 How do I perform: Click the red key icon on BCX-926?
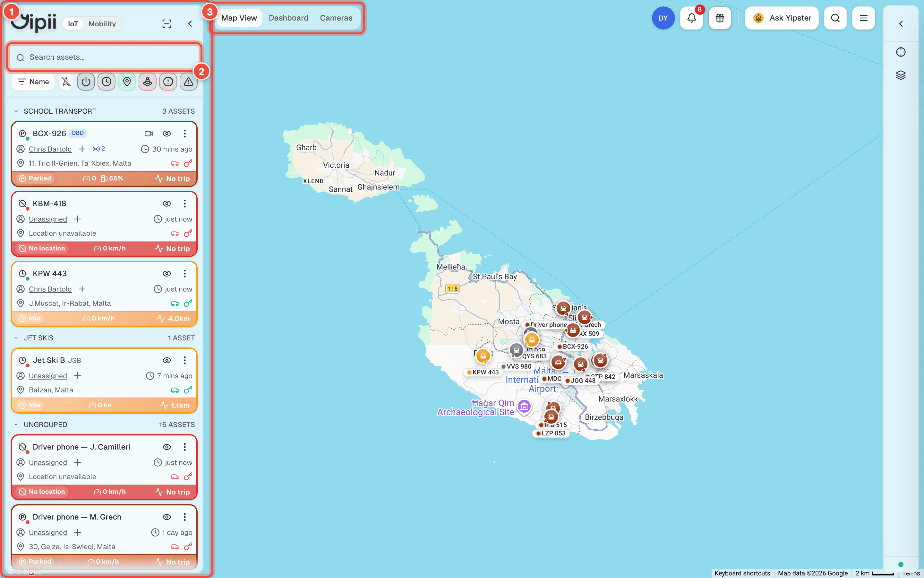pos(188,163)
